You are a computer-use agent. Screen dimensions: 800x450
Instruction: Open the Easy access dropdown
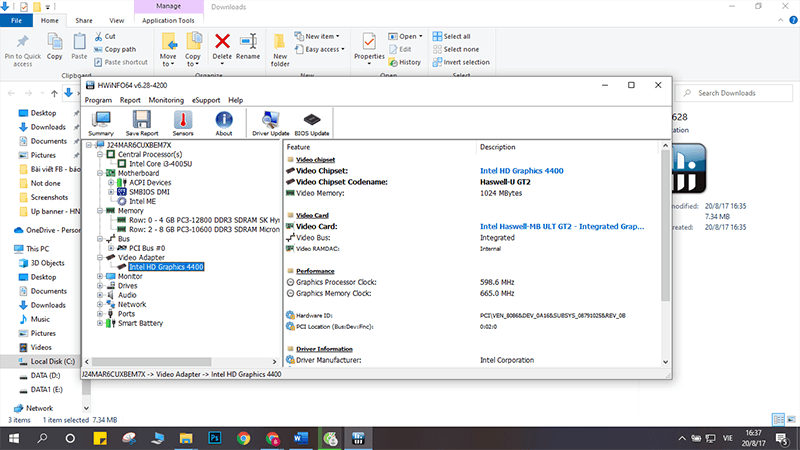coord(319,49)
